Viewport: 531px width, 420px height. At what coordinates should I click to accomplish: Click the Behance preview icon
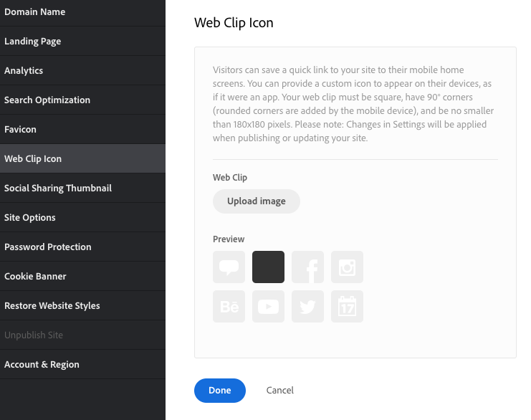pos(229,306)
